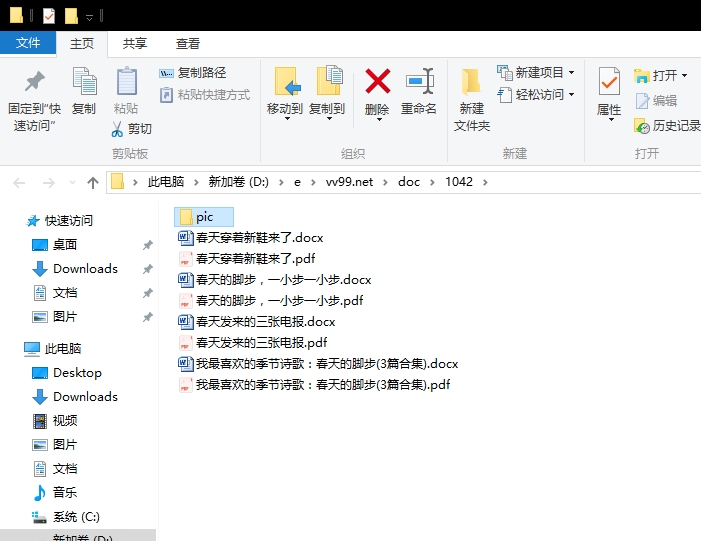Select 春天穿着新鞋来了.docx
The width and height of the screenshot is (701, 541).
pos(251,238)
